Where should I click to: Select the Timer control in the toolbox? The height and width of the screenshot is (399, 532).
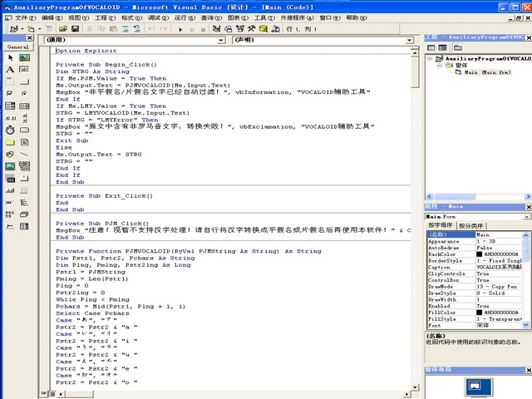[x=10, y=130]
